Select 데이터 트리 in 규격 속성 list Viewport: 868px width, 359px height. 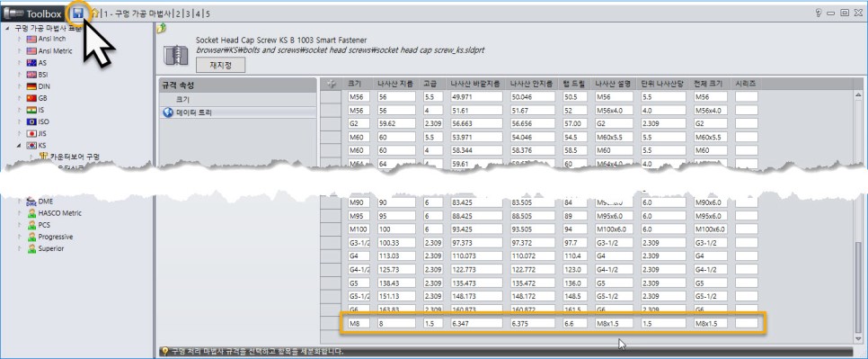pos(237,112)
